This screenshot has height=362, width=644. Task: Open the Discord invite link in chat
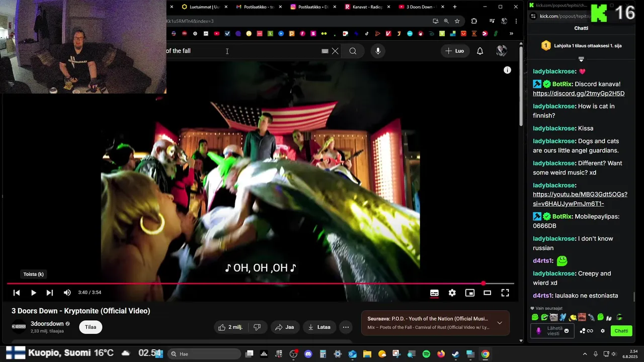579,94
